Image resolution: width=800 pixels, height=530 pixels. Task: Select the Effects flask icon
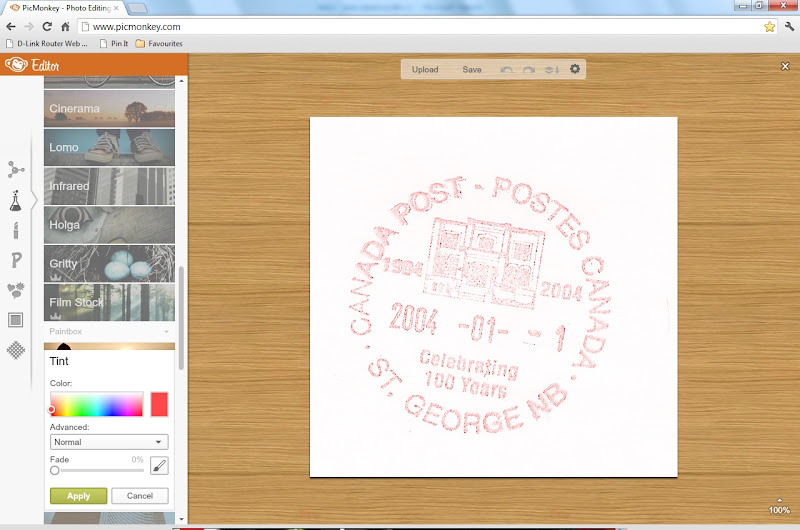pos(15,201)
